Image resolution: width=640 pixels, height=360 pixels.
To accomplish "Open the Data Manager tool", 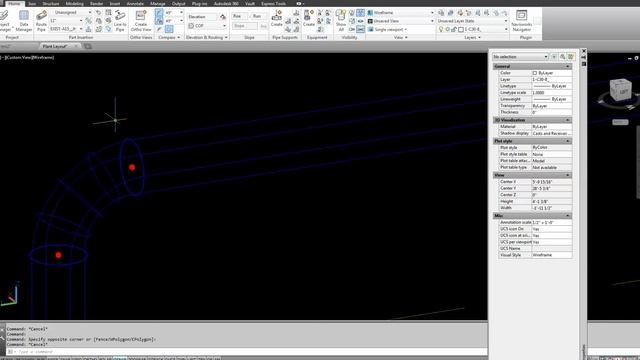I will tap(24, 21).
